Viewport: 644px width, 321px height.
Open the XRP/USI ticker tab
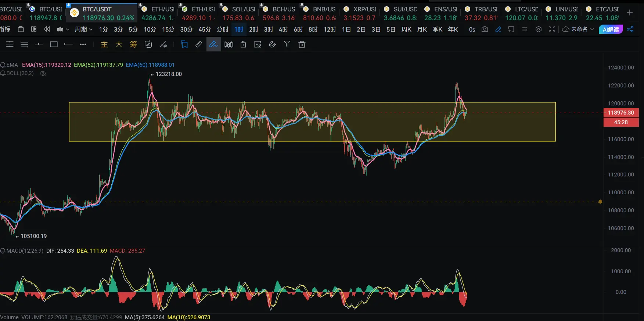click(360, 13)
